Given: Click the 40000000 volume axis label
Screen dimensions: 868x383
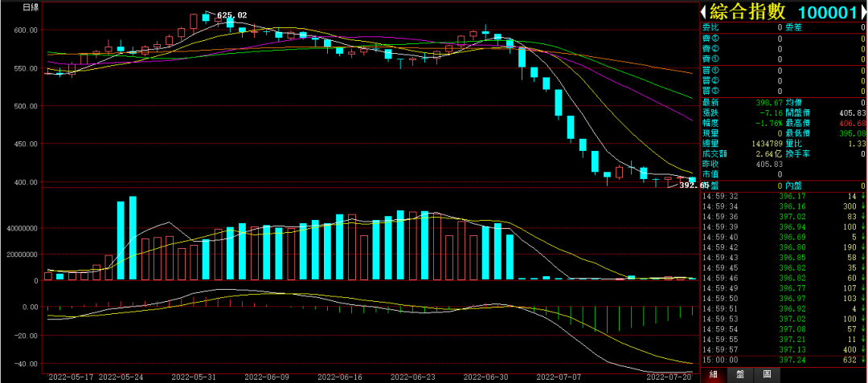Looking at the screenshot, I should (x=21, y=228).
